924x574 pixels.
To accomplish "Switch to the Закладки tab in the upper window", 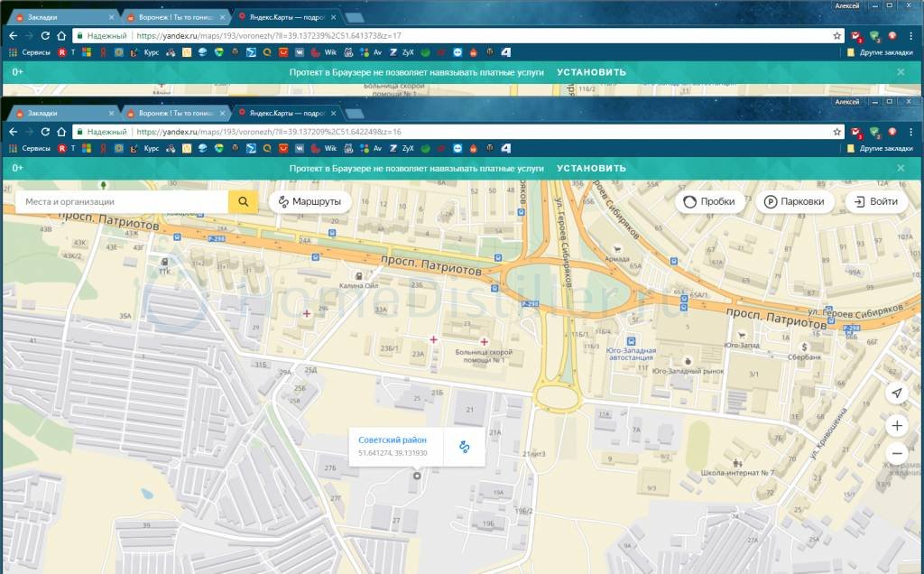I will coord(64,17).
